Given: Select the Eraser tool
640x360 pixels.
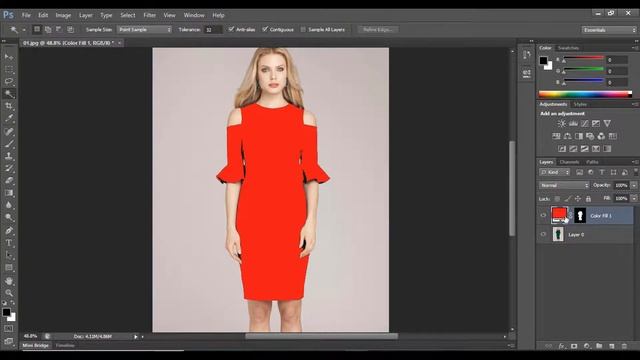Looking at the screenshot, I should coord(9,181).
